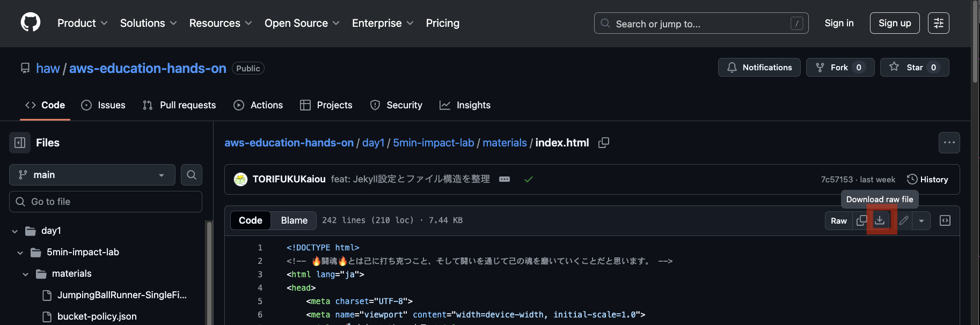Open the Solutions dropdown menu
Image resolution: width=980 pixels, height=325 pixels.
149,23
